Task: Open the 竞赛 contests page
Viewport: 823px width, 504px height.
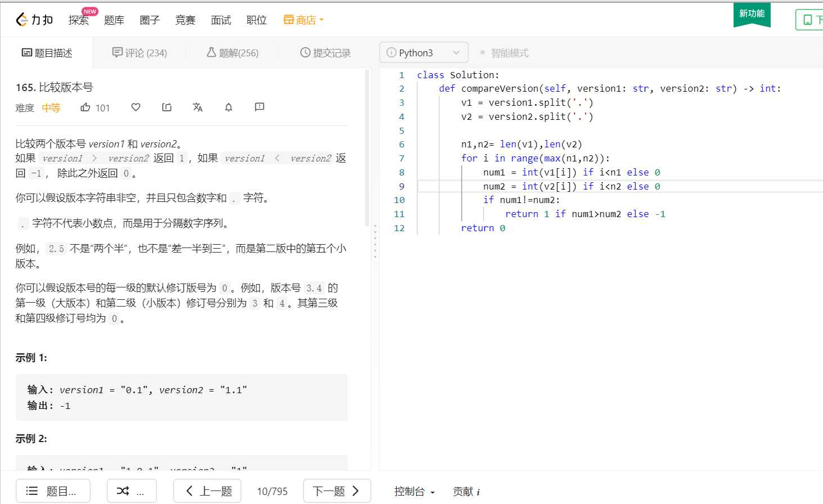Action: [185, 20]
